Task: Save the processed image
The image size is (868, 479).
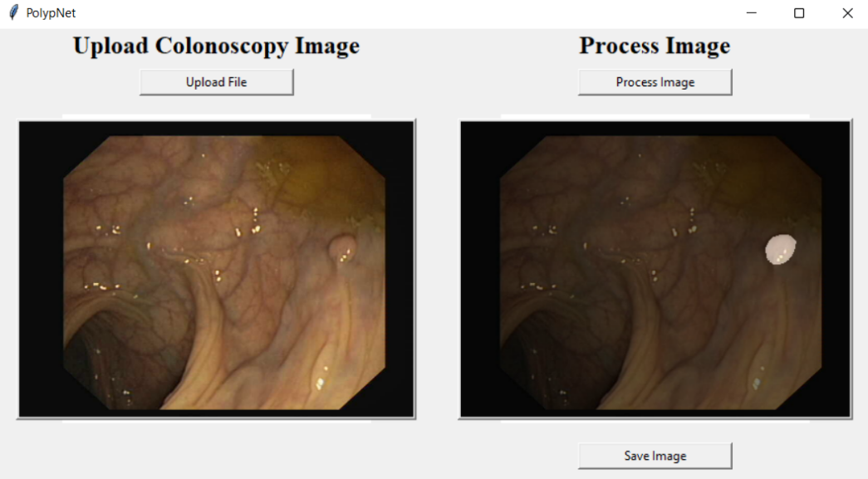Action: click(655, 456)
